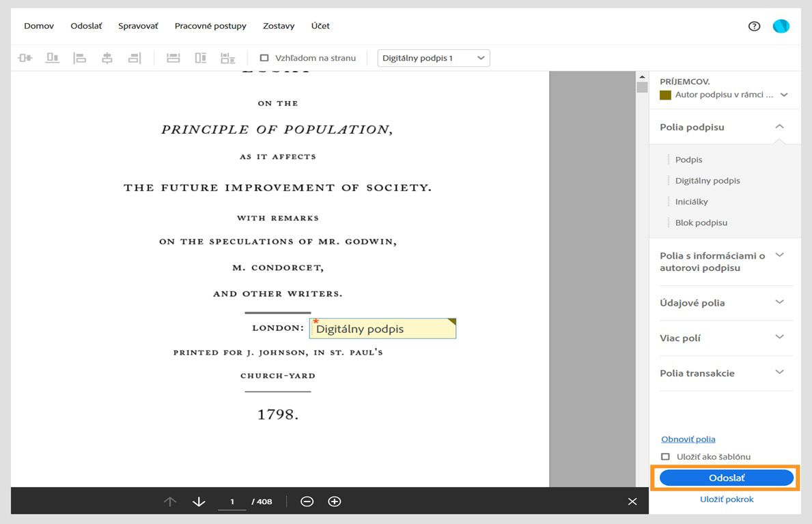Screen dimensions: 812x524
Task: Zoom out with the minus icon
Action: click(x=307, y=501)
